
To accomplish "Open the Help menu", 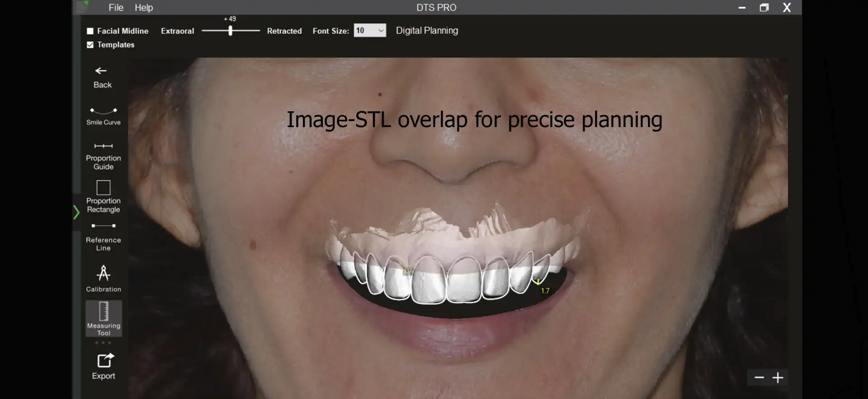I will click(x=144, y=8).
